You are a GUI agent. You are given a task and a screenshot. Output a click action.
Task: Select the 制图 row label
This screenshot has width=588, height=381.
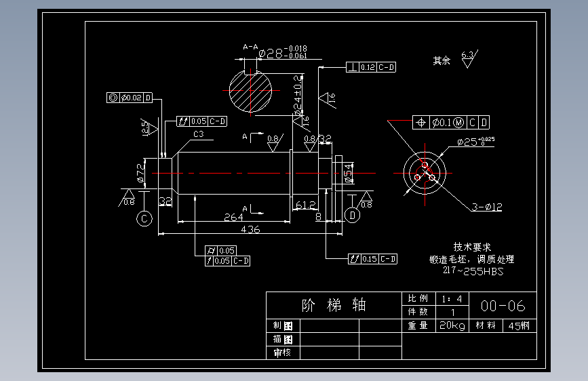(x=283, y=325)
